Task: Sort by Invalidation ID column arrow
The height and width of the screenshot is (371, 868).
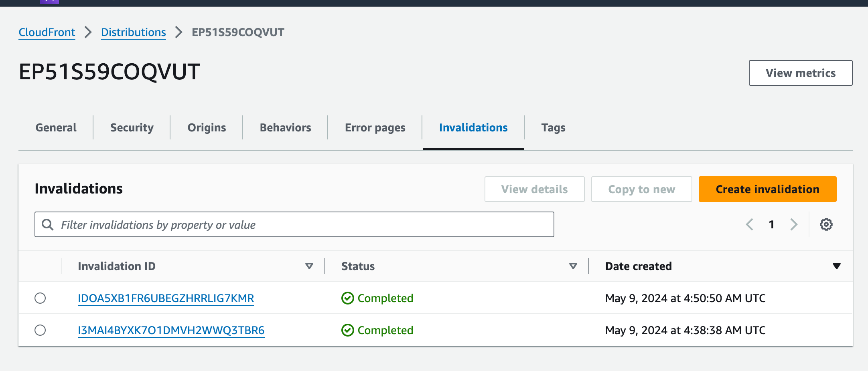Action: pos(309,266)
